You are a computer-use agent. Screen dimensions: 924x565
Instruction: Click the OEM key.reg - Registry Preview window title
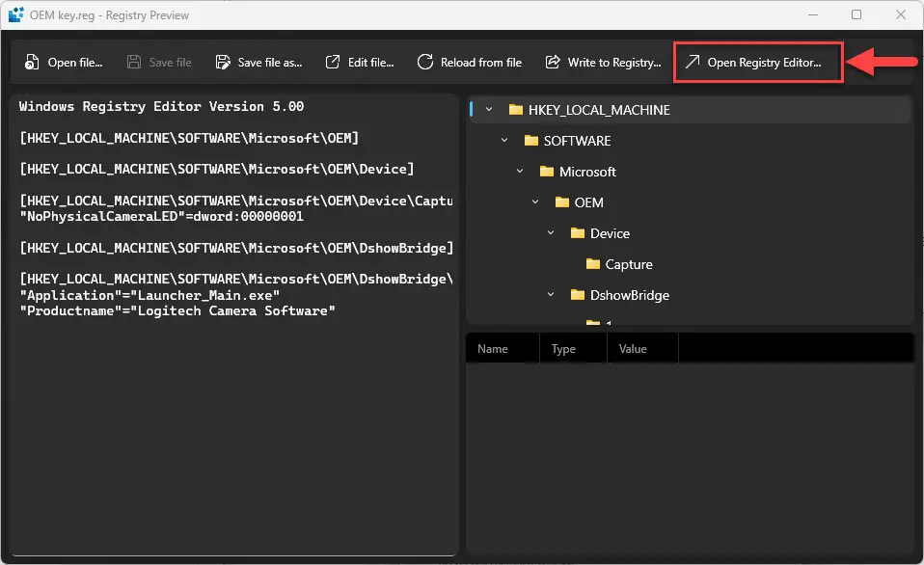pyautogui.click(x=109, y=15)
